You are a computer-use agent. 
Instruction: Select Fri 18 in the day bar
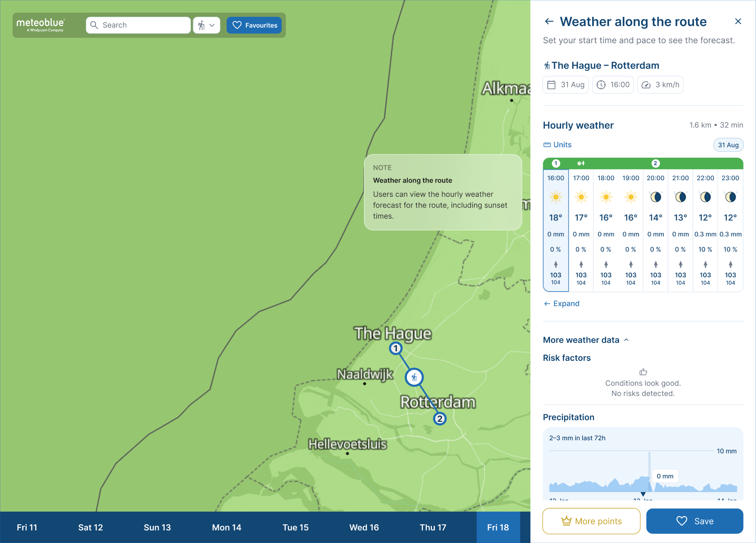[x=498, y=527]
